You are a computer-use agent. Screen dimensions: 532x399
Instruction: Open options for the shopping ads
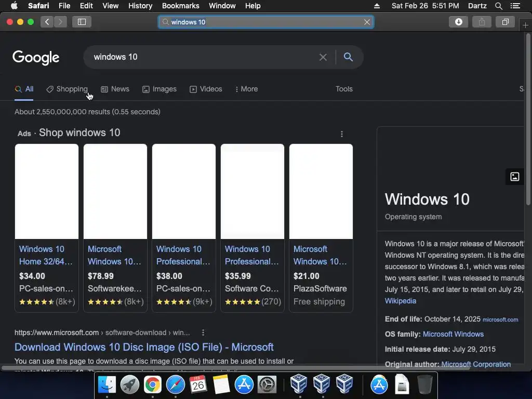[x=342, y=134]
